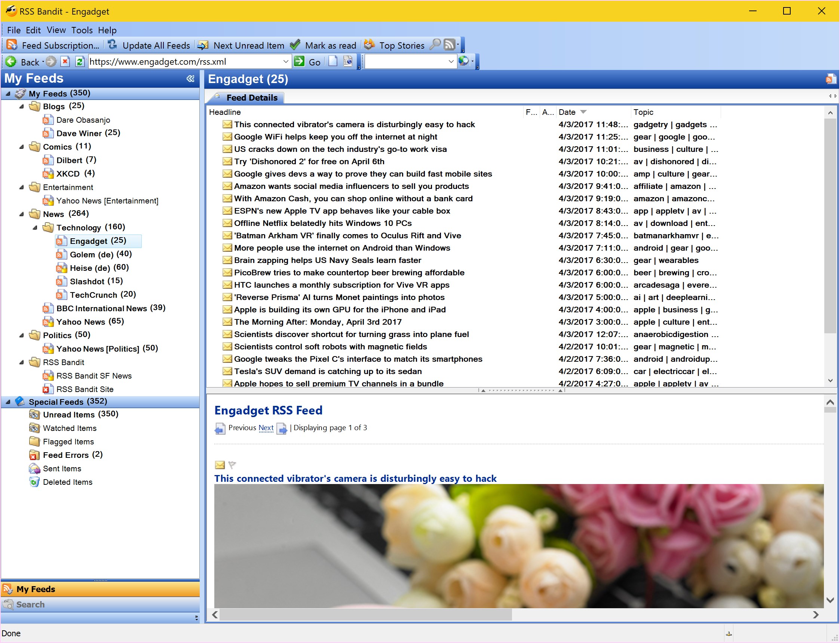Click the Back navigation icon
840x643 pixels.
[x=12, y=62]
